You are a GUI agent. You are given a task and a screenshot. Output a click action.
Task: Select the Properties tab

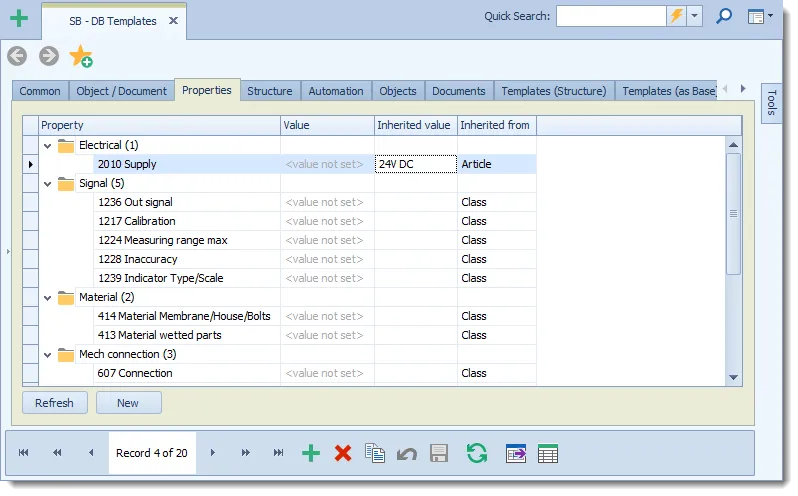207,90
